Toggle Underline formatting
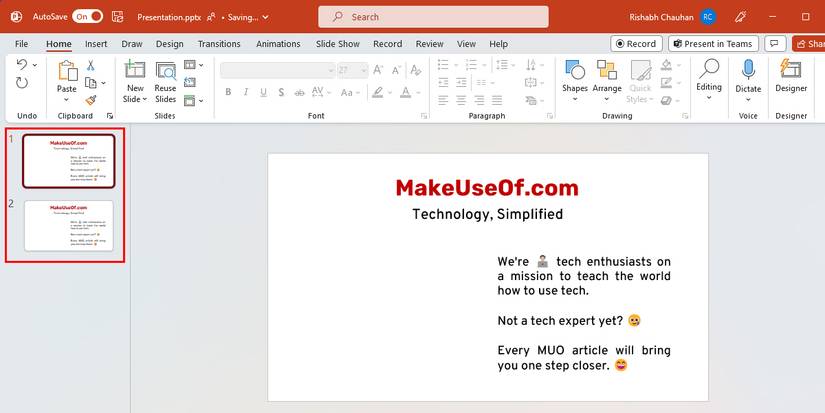Viewport: 825px width, 413px height. (x=263, y=93)
